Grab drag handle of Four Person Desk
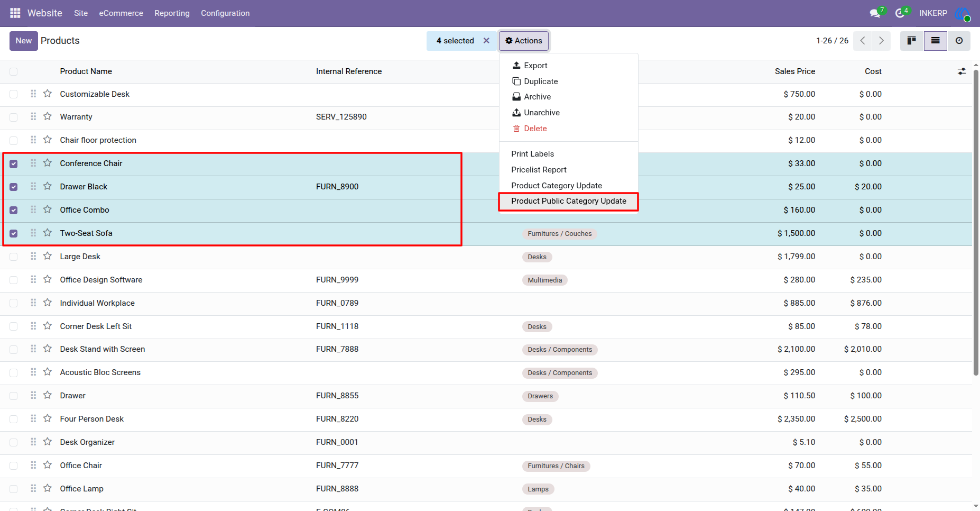 33,418
